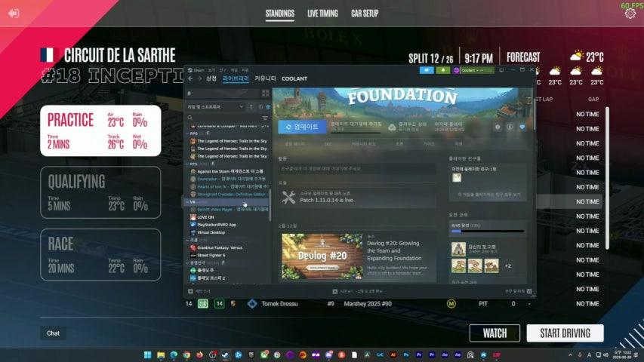Screen dimensions: 644x362
Task: Open the Foundation game info icon
Action: [x=510, y=127]
